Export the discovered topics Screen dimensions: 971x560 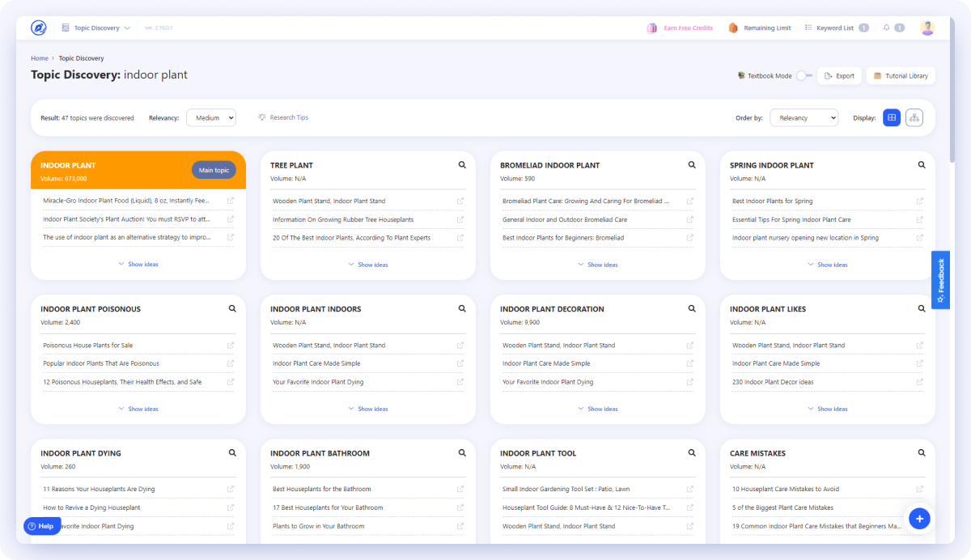click(839, 74)
